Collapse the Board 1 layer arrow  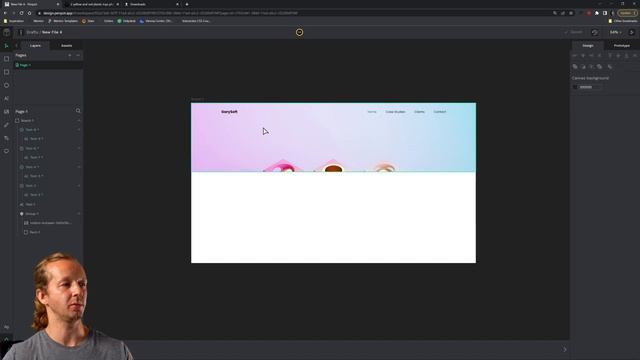[x=79, y=120]
